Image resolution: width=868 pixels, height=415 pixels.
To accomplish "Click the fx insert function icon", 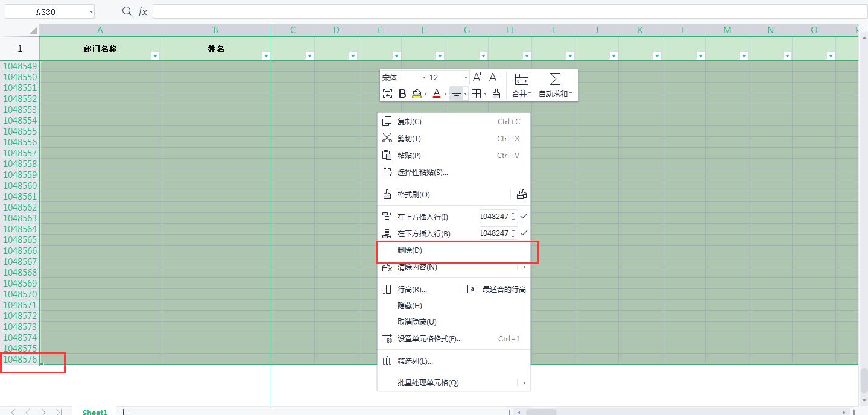I will tap(142, 11).
